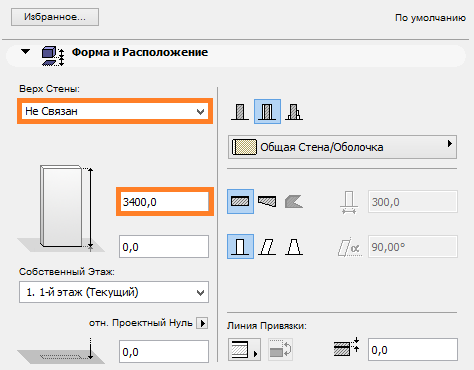
Task: Click the По умолчанию label
Action: pyautogui.click(x=430, y=17)
